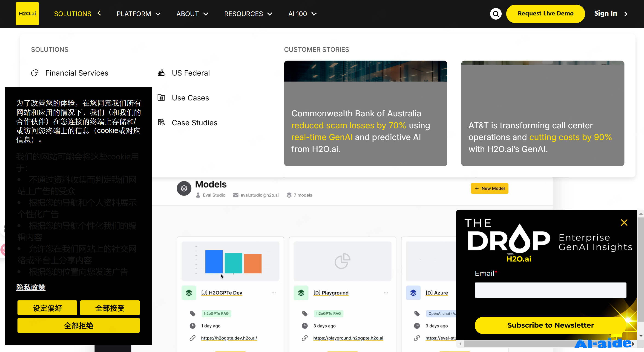Click Request Live Demo button
Viewport: 644px width, 352px height.
545,14
